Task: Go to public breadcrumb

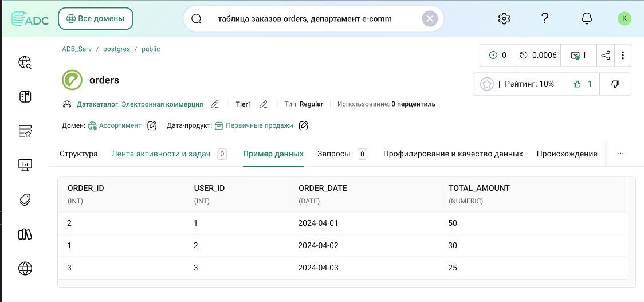Action: pos(151,49)
